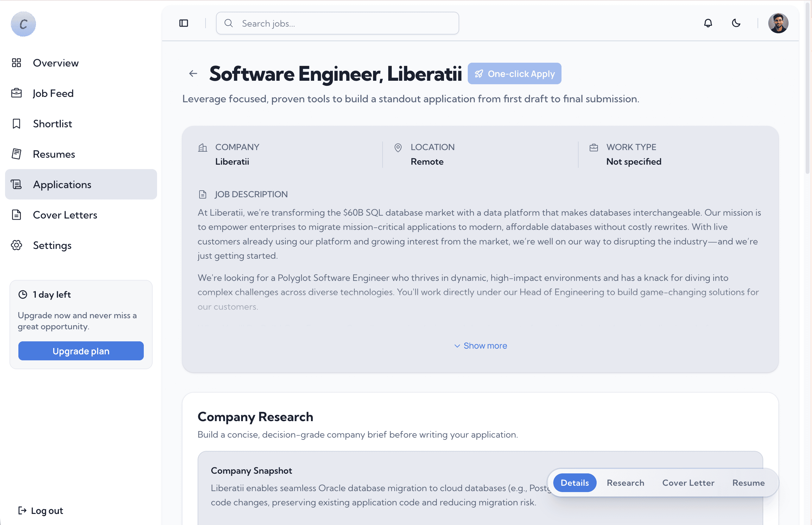Click the log out arrow icon

pos(22,510)
